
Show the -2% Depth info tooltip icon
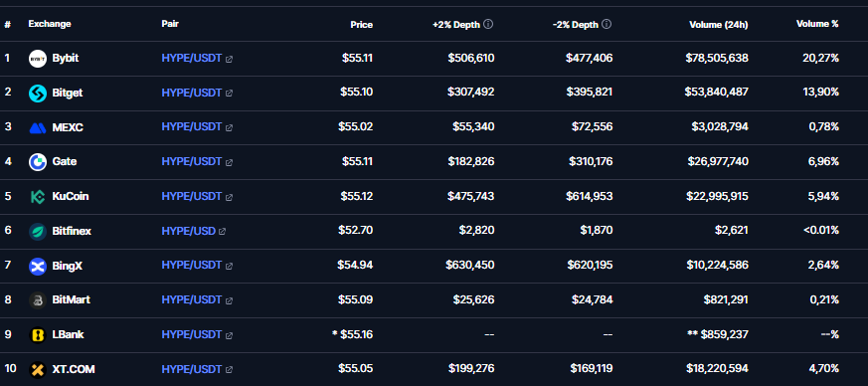607,24
